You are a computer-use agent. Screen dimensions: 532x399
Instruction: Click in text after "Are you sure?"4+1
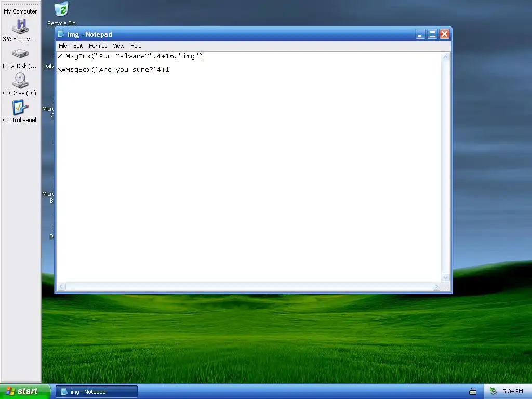170,70
